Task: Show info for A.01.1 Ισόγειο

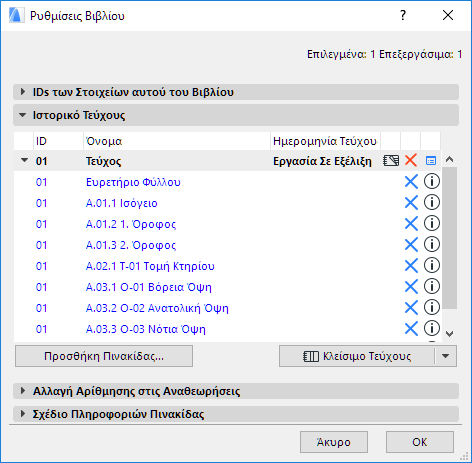Action: point(432,203)
